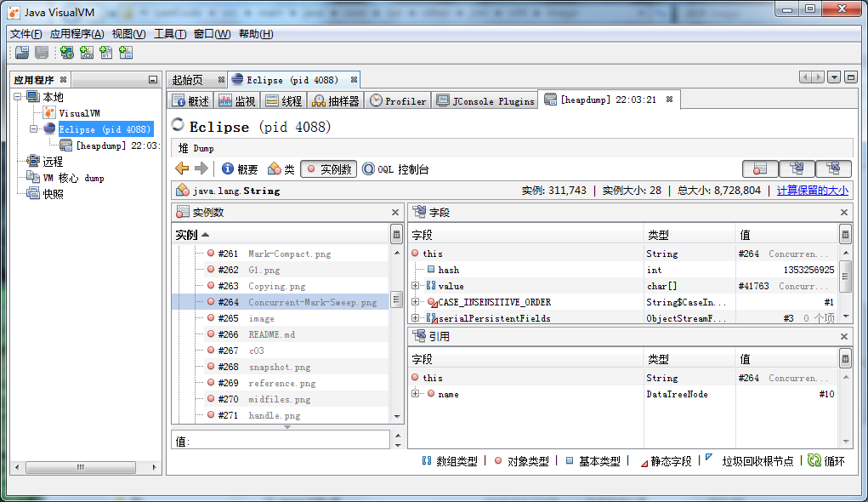Open the editor tab list dropdown
The height and width of the screenshot is (502, 868).
point(834,77)
